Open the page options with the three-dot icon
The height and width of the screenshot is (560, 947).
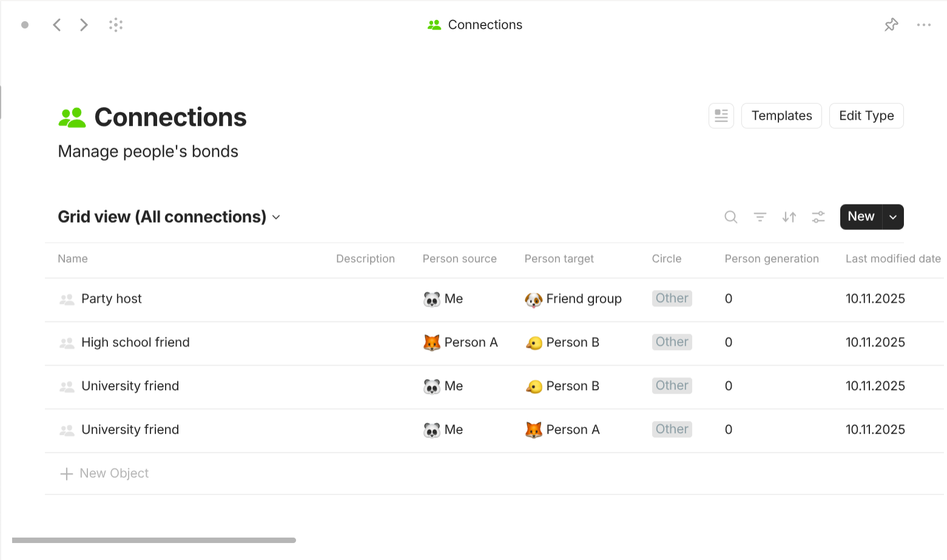click(x=924, y=24)
